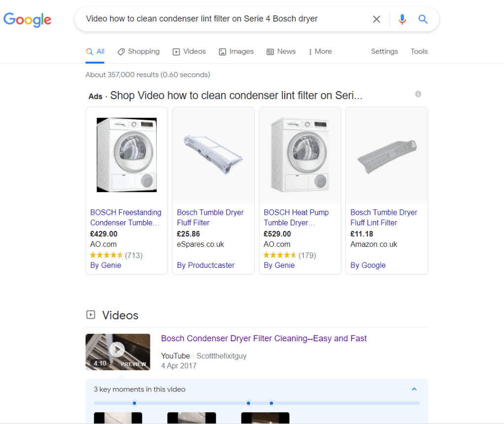This screenshot has width=504, height=424.
Task: Open the ads info icon
Action: 418,94
